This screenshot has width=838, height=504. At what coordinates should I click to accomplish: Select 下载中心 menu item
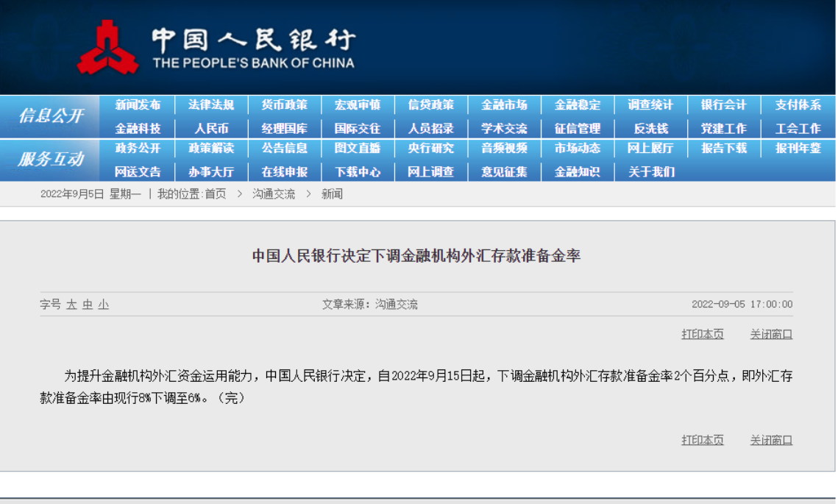coord(358,171)
